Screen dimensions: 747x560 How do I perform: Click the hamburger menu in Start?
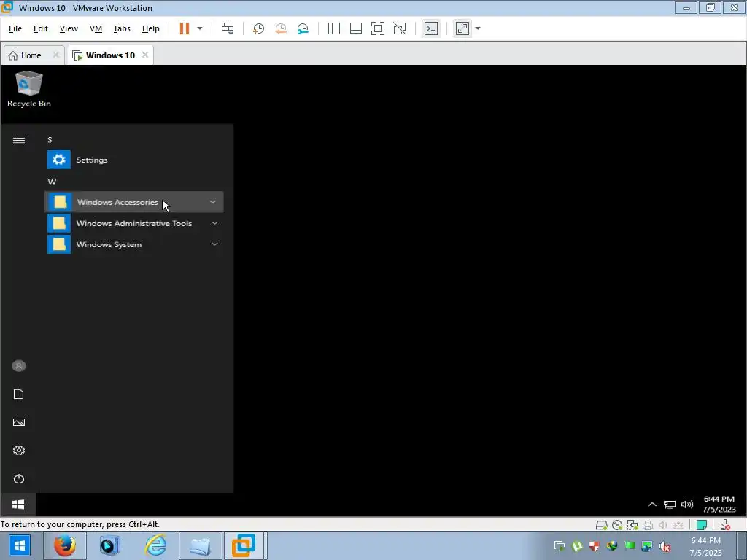(x=18, y=140)
